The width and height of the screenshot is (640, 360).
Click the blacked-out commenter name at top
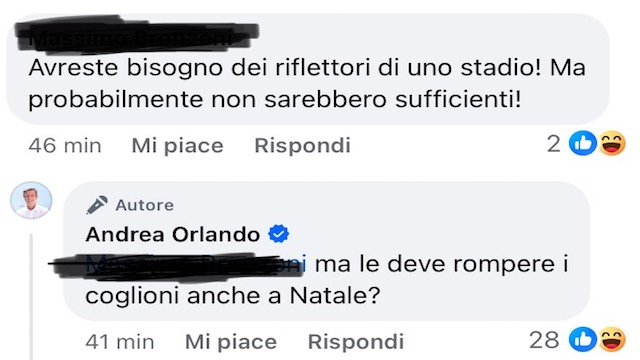137,35
